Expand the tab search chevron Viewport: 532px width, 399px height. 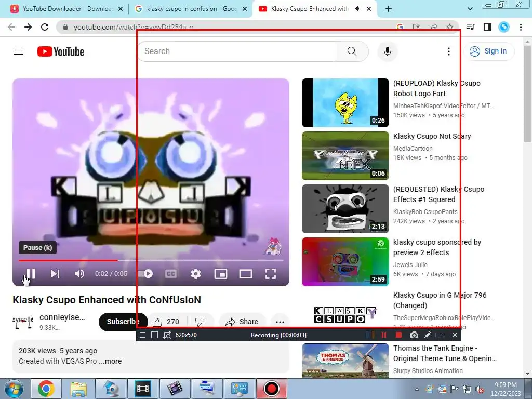470,9
